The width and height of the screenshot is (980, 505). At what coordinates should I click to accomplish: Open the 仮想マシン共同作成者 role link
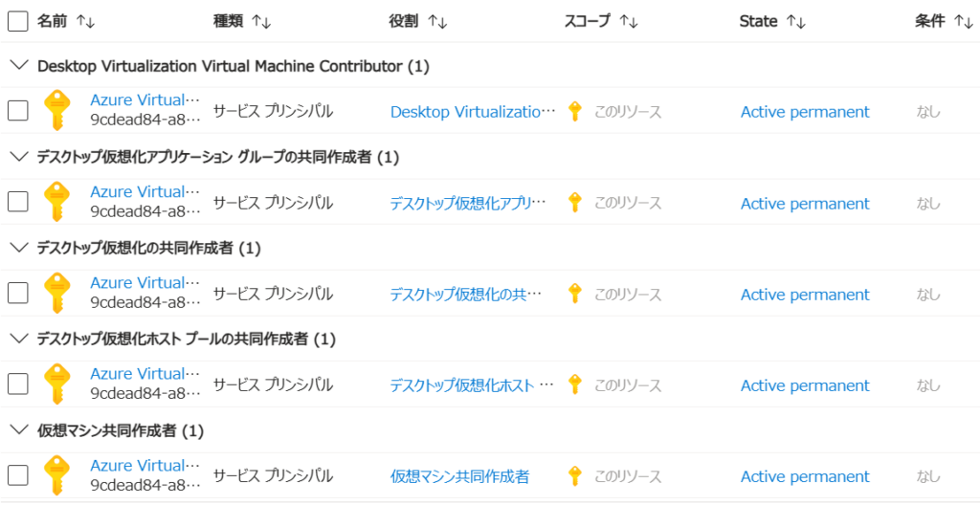pos(459,476)
